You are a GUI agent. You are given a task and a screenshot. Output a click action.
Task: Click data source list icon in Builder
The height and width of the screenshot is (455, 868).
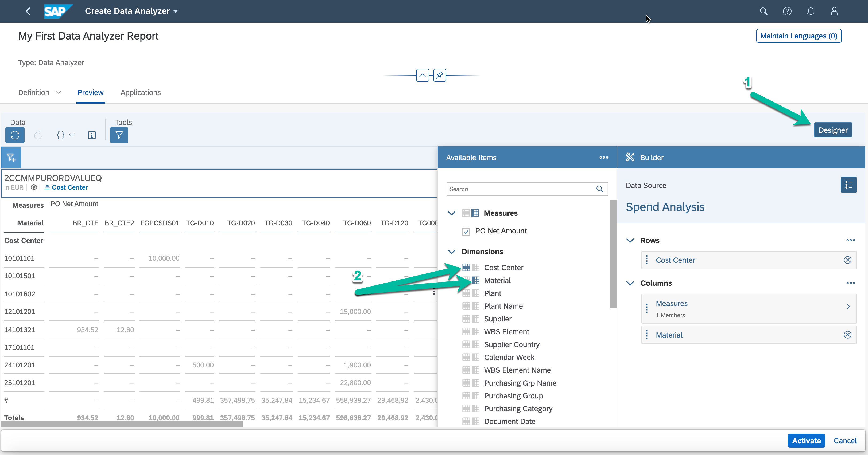[x=848, y=185]
